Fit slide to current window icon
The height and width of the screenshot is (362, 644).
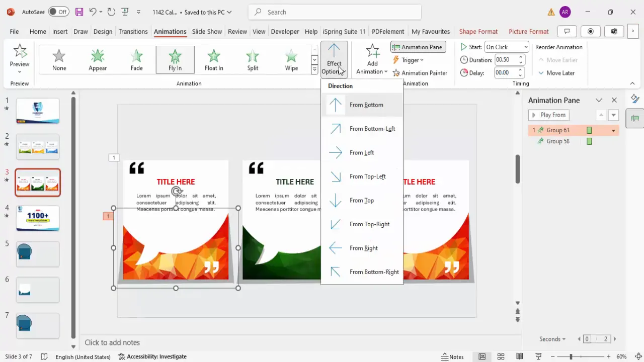point(638,356)
